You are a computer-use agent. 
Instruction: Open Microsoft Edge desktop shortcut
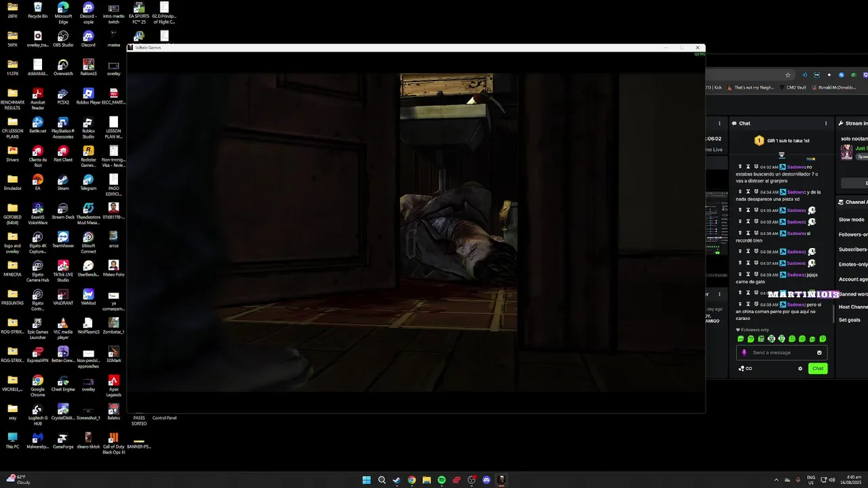(x=63, y=12)
